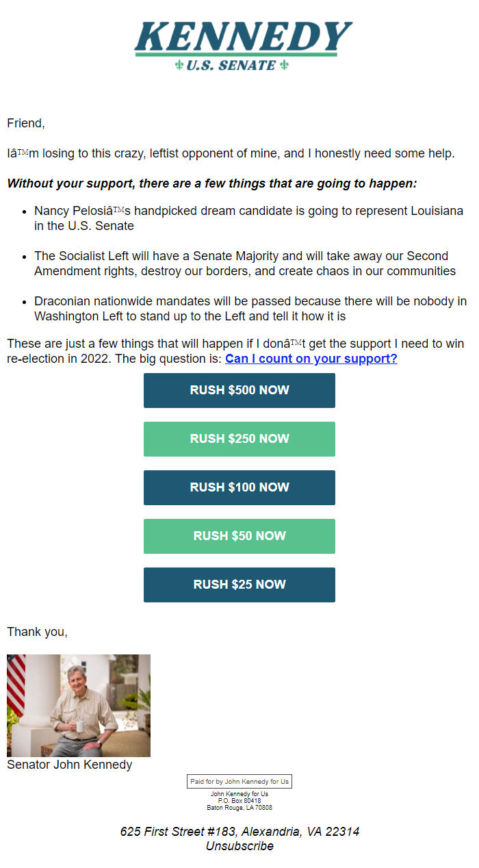The image size is (479, 868).
Task: Click the "Senator John Kennedy" signature text
Action: [69, 765]
